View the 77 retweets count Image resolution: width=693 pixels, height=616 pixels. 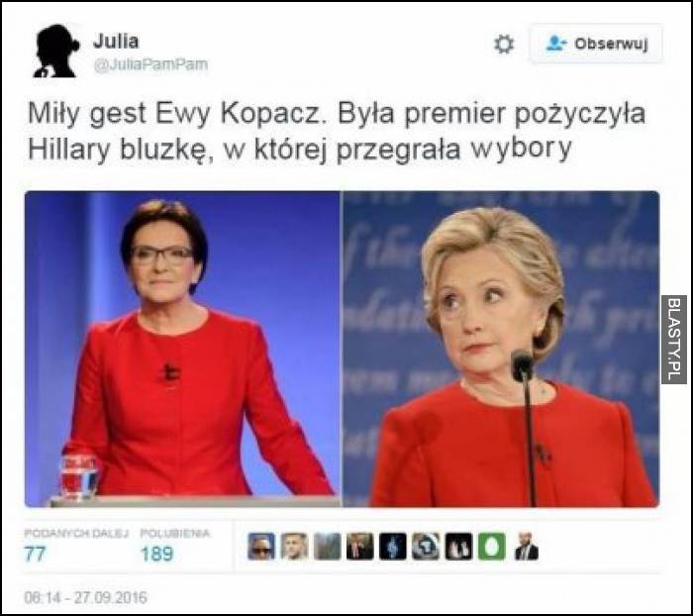pyautogui.click(x=36, y=554)
